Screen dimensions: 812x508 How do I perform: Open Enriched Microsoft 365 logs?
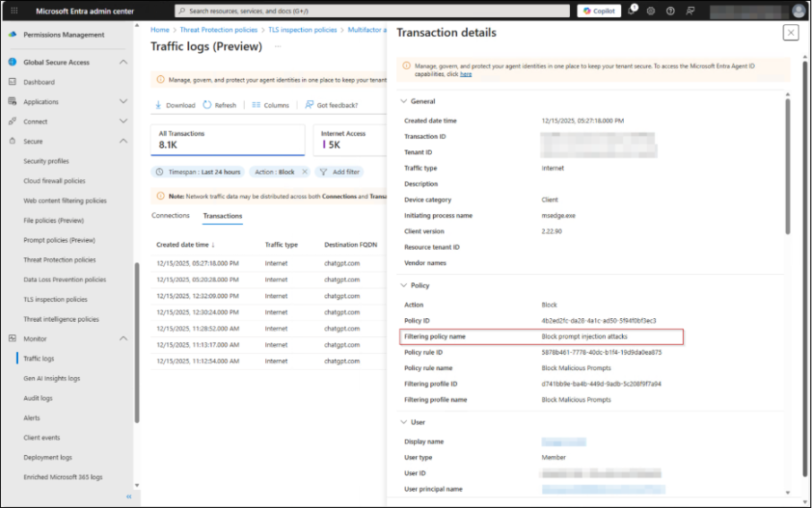[x=63, y=477]
